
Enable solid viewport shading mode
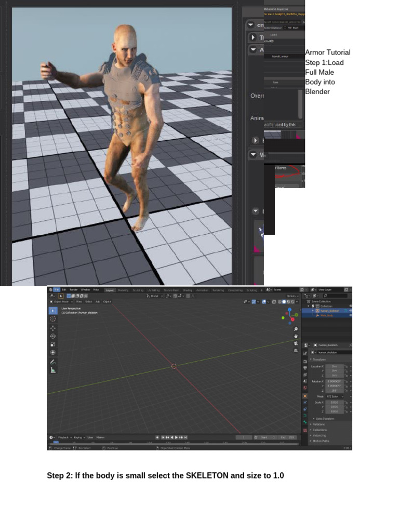click(284, 302)
